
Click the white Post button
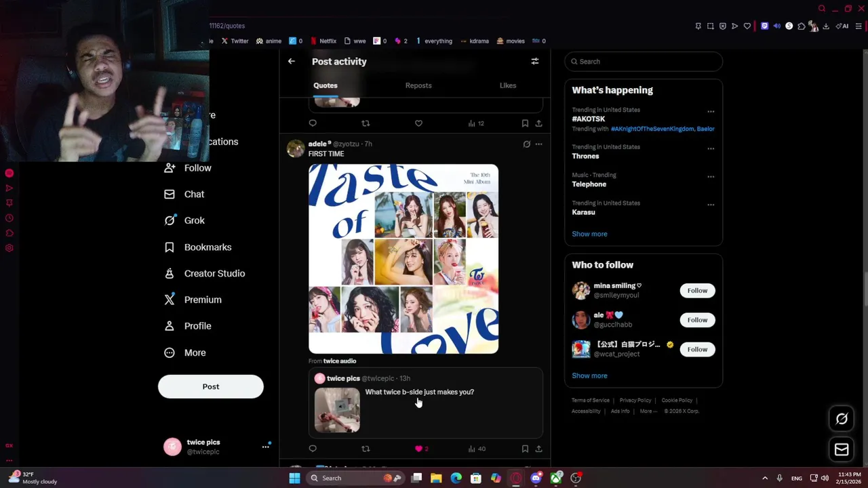click(x=211, y=386)
